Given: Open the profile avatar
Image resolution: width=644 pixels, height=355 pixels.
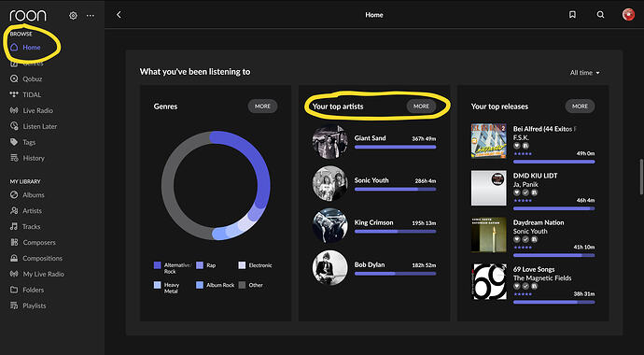Looking at the screenshot, I should coord(628,15).
